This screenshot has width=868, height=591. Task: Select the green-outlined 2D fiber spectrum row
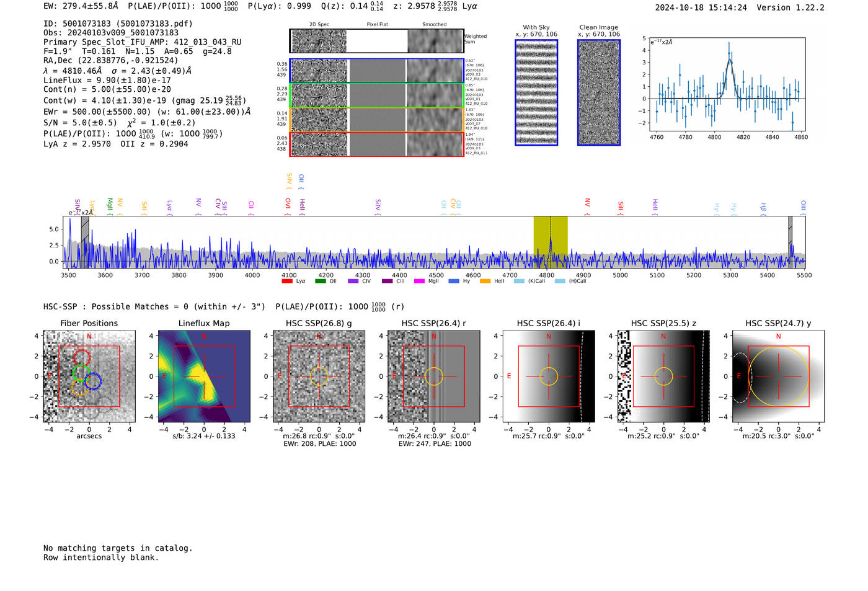click(376, 96)
